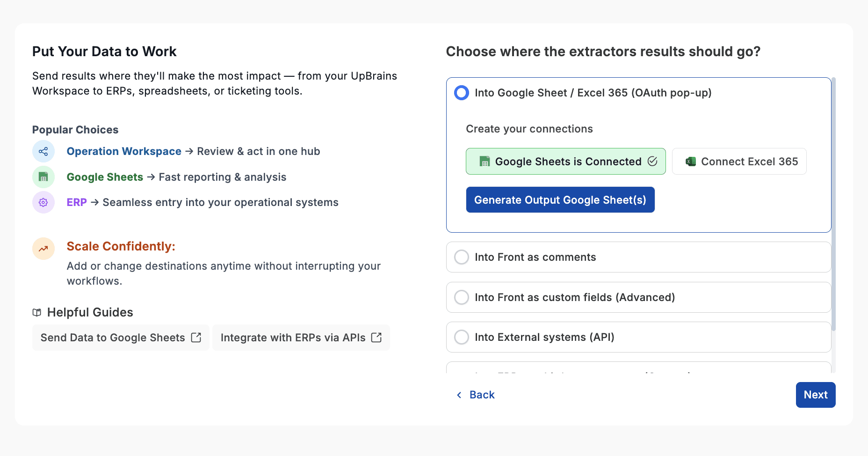Click the purple ERP gear icon
868x456 pixels.
pyautogui.click(x=43, y=202)
